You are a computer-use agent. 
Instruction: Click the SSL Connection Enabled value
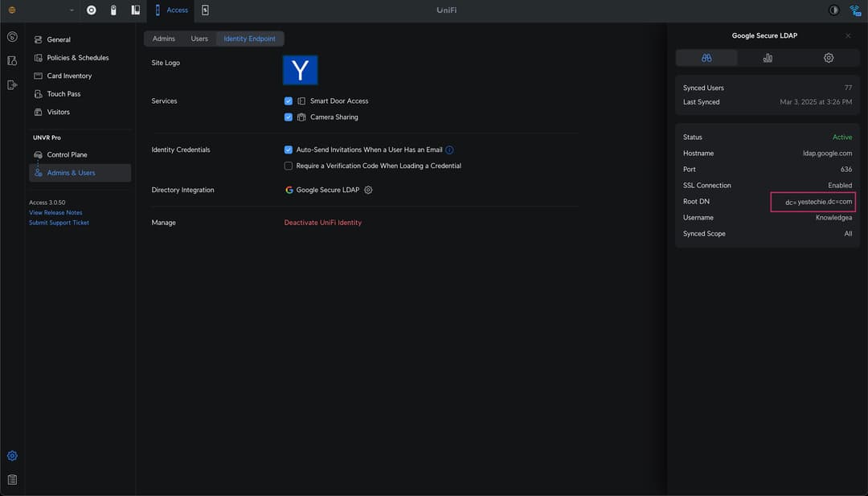coord(840,186)
